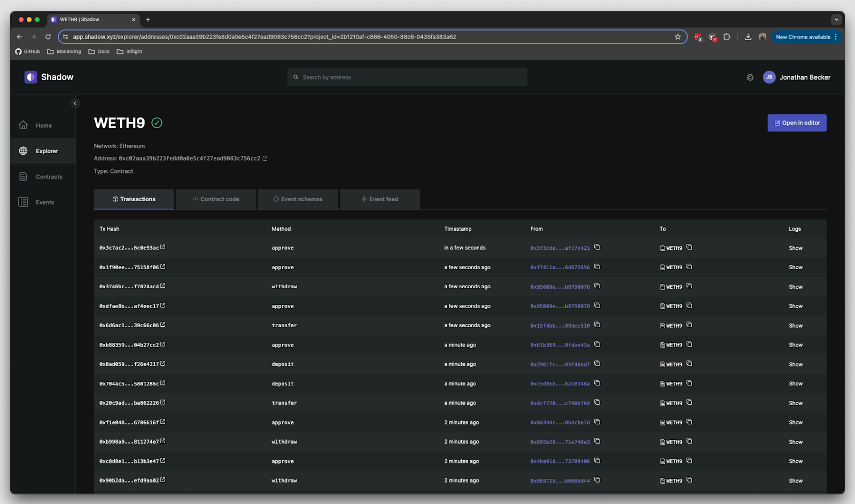Copy the From address 0x15f4bb...89dec510
This screenshot has width=855, height=504.
click(597, 325)
